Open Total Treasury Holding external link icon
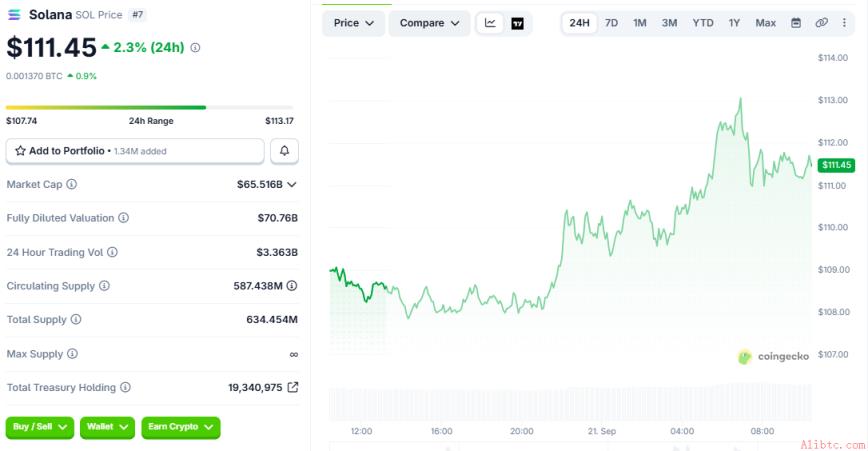This screenshot has width=868, height=451. click(293, 387)
